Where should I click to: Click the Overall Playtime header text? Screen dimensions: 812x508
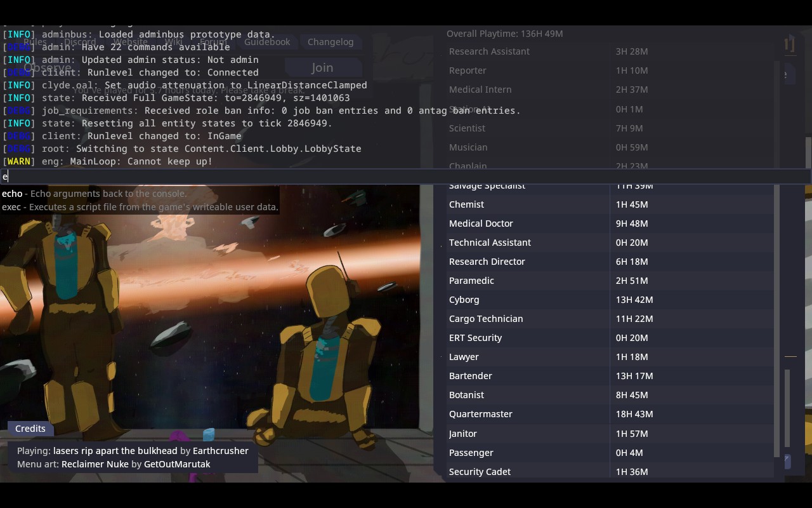(504, 34)
